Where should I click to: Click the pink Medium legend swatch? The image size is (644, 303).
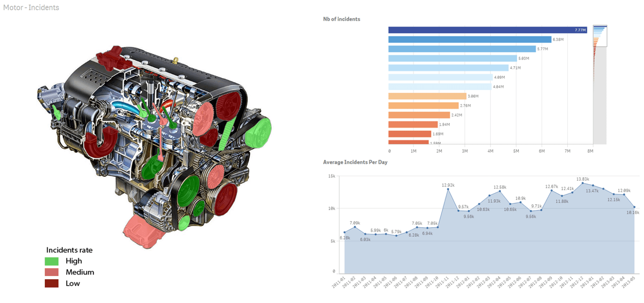click(52, 273)
